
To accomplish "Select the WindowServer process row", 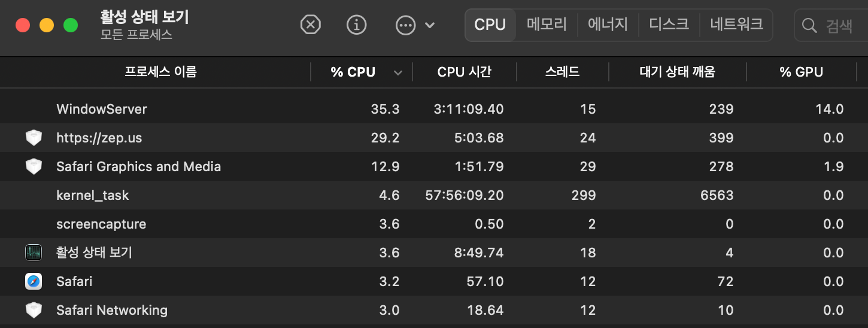I will pyautogui.click(x=434, y=109).
